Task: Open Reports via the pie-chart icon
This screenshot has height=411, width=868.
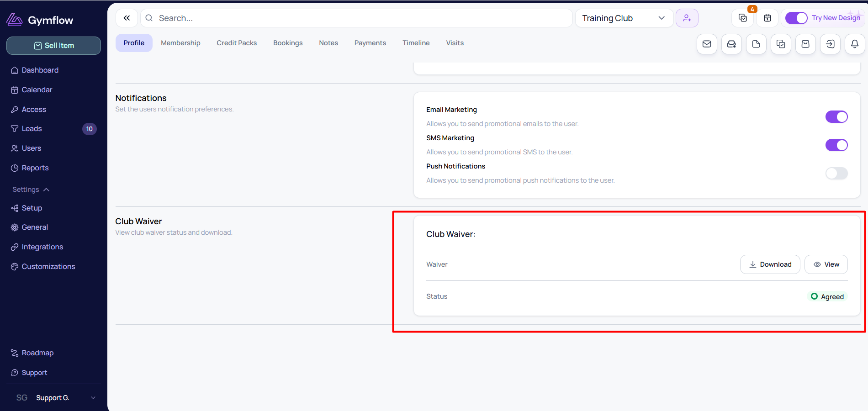Action: pyautogui.click(x=15, y=168)
